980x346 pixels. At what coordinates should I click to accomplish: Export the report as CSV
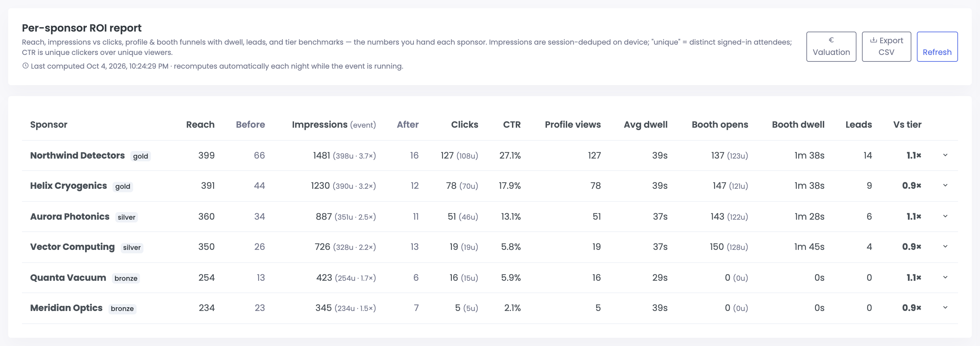(886, 46)
